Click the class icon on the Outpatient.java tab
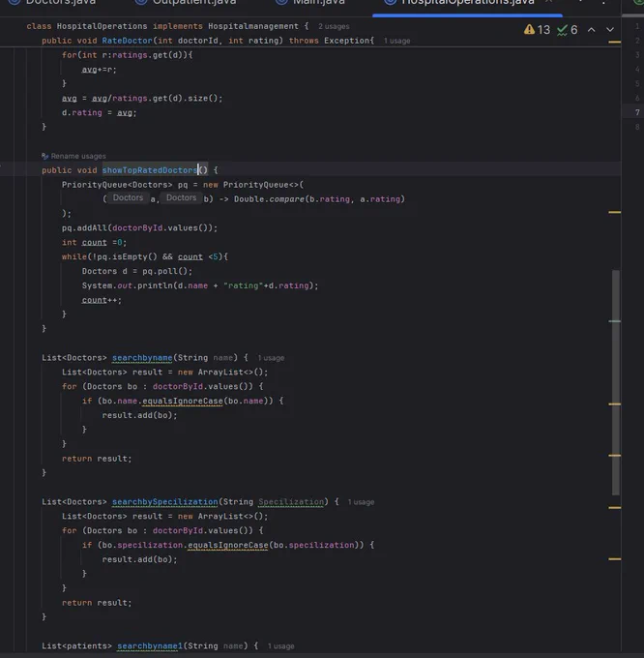The width and height of the screenshot is (644, 658). click(x=141, y=2)
